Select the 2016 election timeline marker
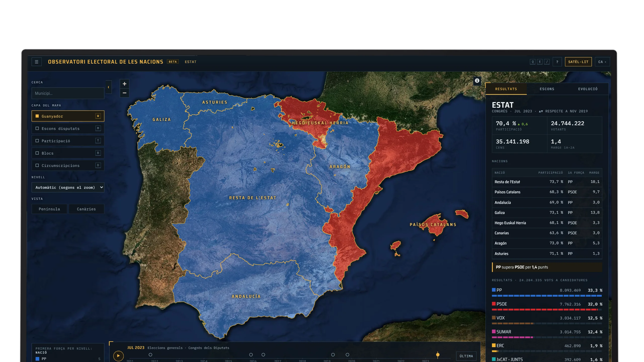Image resolution: width=644 pixels, height=362 pixels. [263, 355]
